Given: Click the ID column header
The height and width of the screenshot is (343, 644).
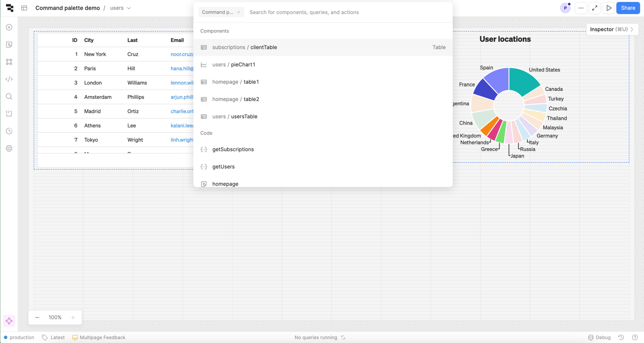Looking at the screenshot, I should coord(75,40).
